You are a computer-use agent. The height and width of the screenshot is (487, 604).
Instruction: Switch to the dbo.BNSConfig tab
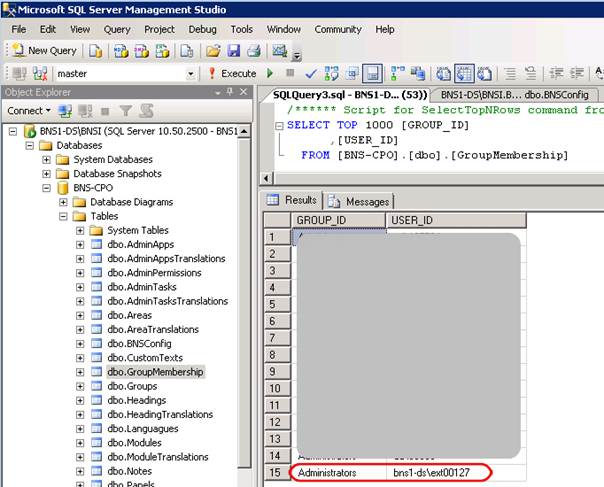[514, 95]
